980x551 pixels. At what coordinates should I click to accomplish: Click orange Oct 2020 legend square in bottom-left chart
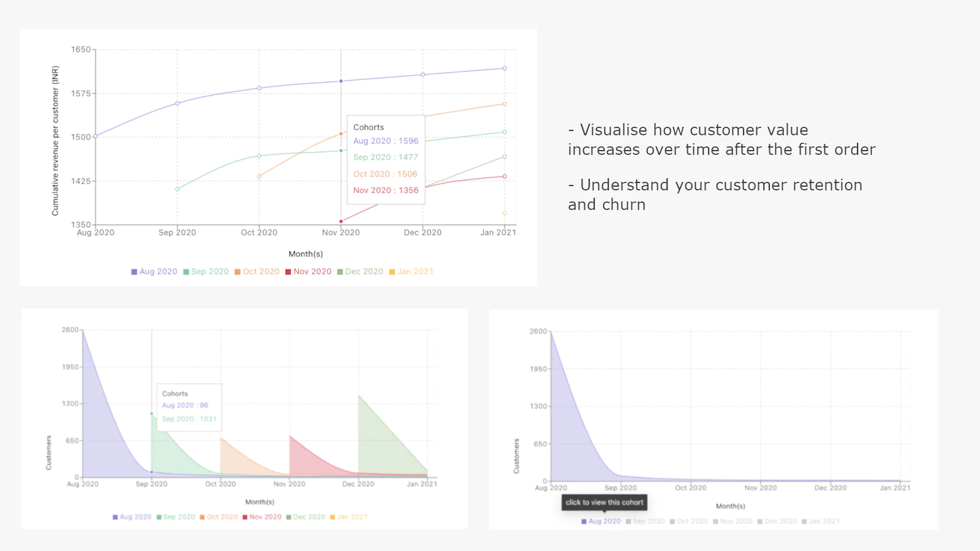coord(202,517)
